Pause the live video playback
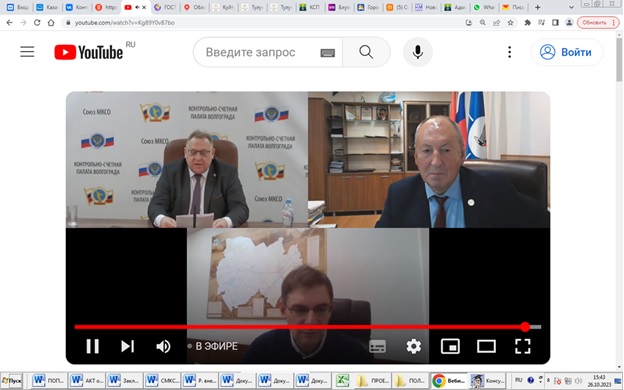This screenshot has width=624, height=390. tap(93, 346)
